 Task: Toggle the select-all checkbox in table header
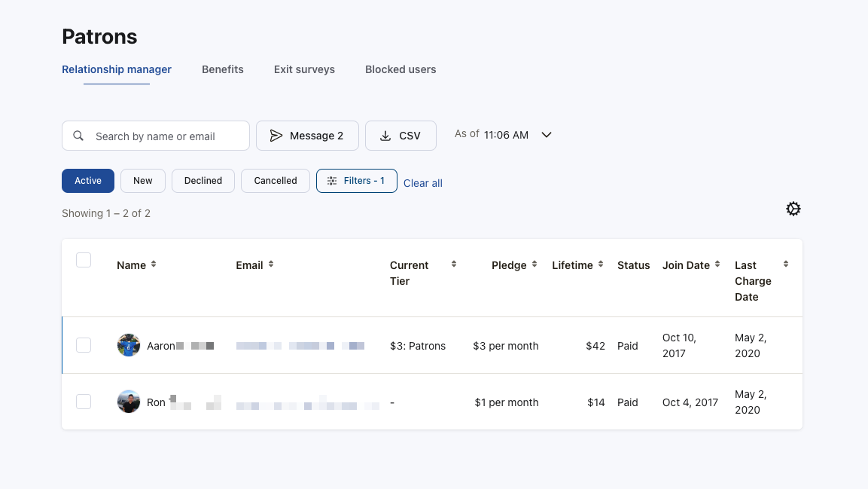[84, 259]
